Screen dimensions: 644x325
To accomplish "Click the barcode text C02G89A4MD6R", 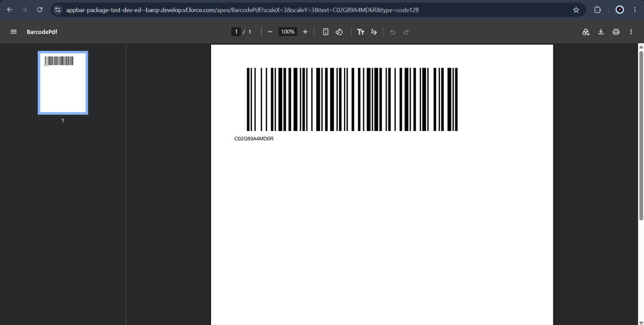I will coord(254,139).
